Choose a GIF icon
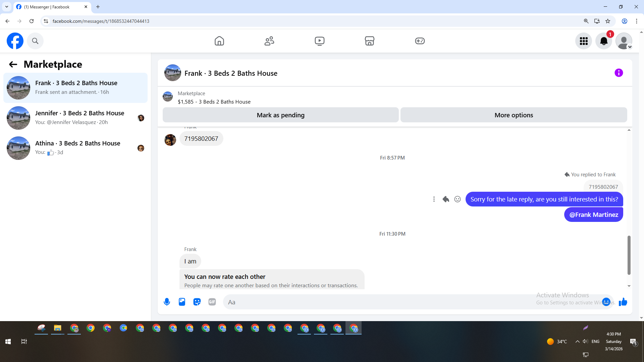This screenshot has height=362, width=644. pyautogui.click(x=212, y=302)
